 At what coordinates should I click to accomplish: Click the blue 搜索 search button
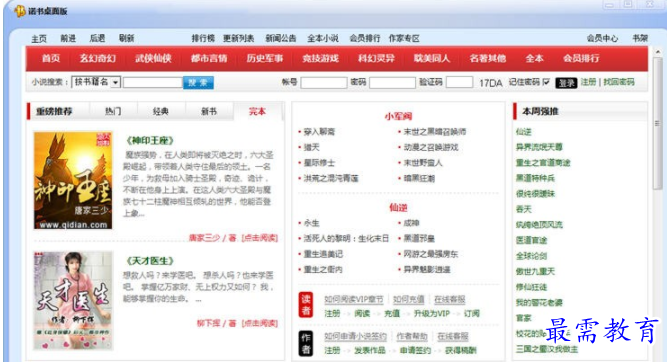click(198, 83)
